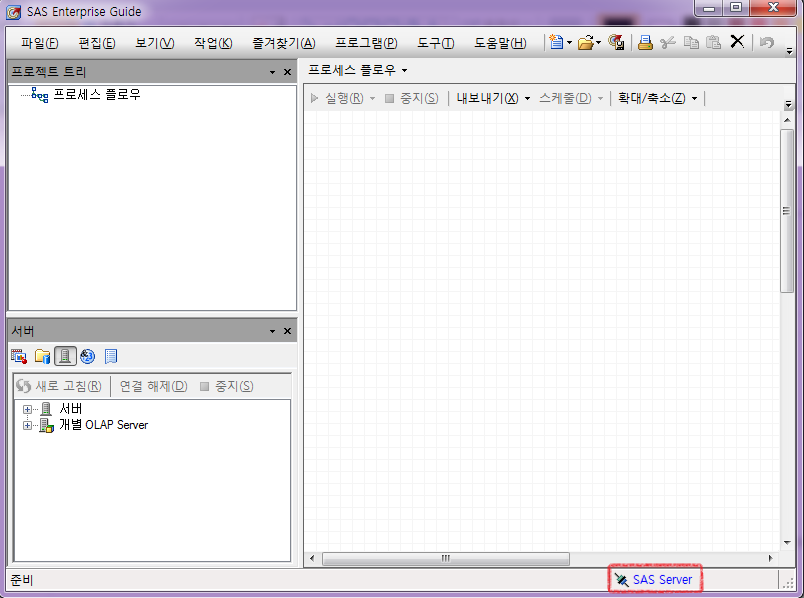The width and height of the screenshot is (804, 598).
Task: Open 프로젝트 트리 panel options dropdown arrow
Action: [272, 72]
